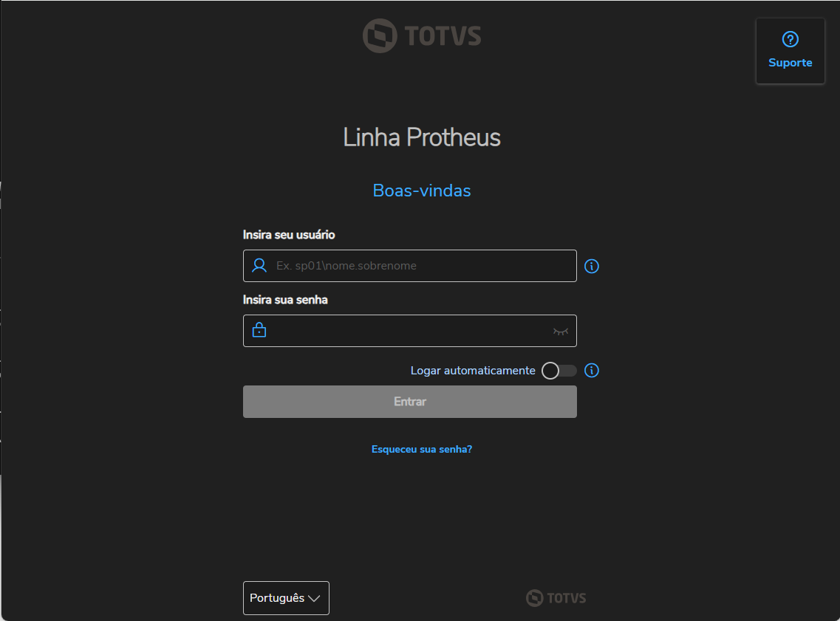Viewport: 840px width, 621px height.
Task: Click the small TOTVS logo in the footer
Action: coord(556,598)
